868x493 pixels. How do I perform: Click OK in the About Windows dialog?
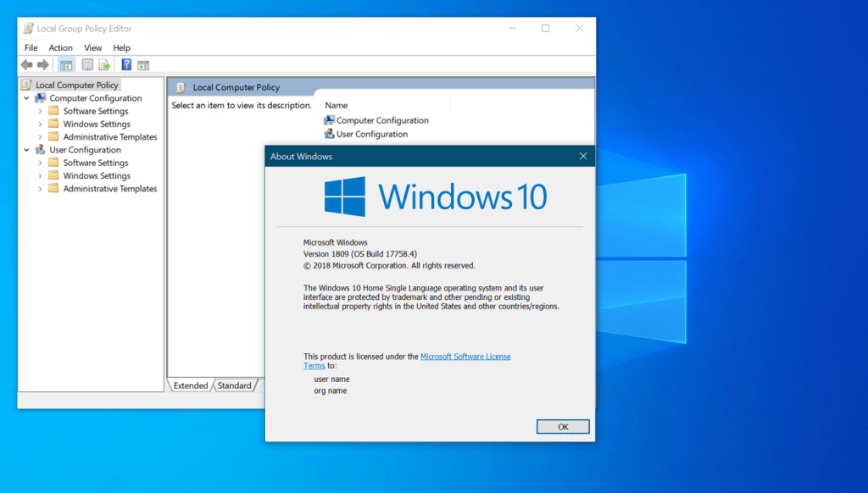(x=563, y=427)
